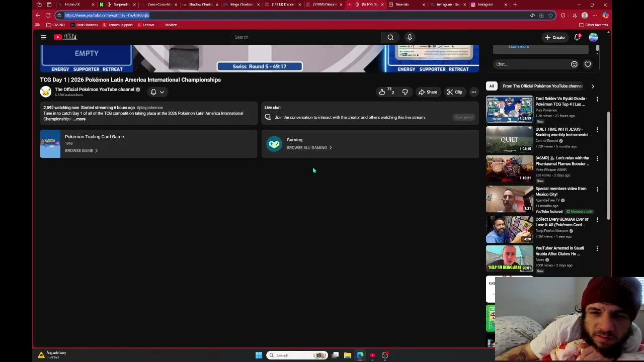Open CASINO bookmarks folder
Viewport: 644px width, 362px height.
coord(55,25)
